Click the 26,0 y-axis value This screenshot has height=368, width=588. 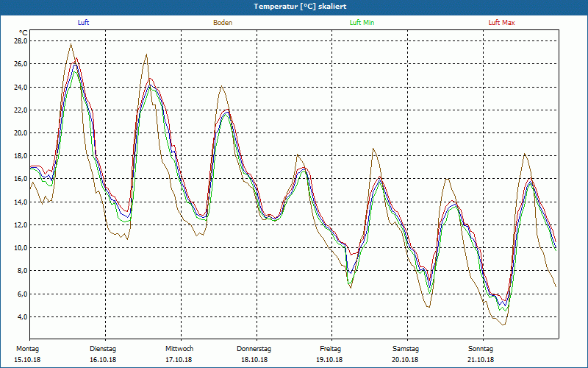21,64
